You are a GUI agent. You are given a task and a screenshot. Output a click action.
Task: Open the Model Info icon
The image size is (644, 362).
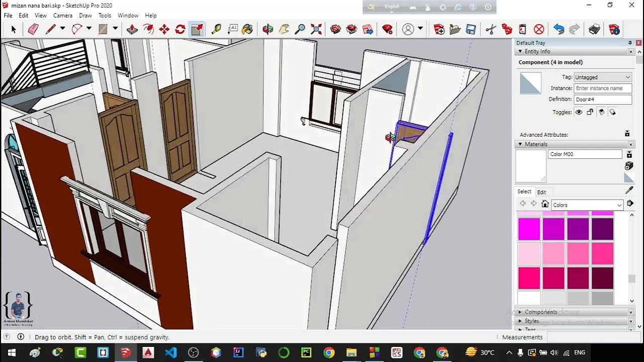(x=614, y=29)
